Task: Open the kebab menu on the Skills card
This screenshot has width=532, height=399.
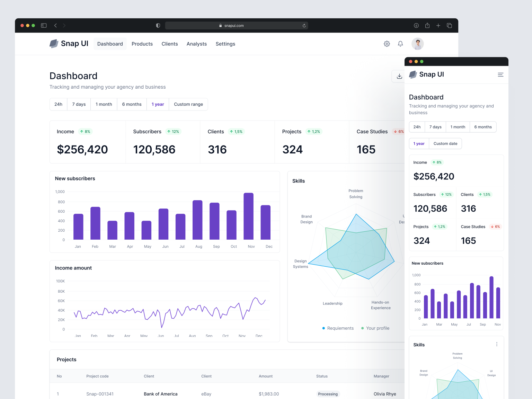Action: [497, 344]
